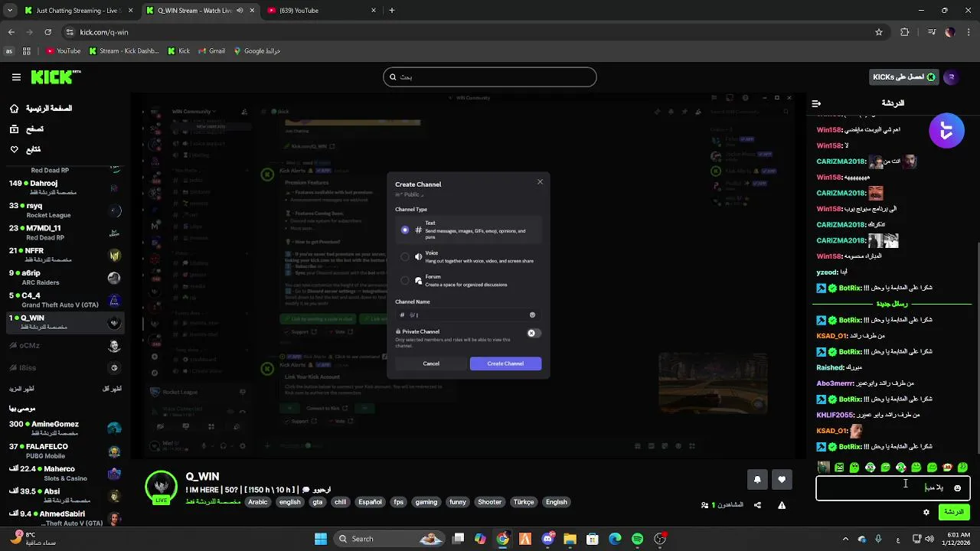Select the Forum channel type radio
The width and height of the screenshot is (980, 551).
[x=405, y=280]
